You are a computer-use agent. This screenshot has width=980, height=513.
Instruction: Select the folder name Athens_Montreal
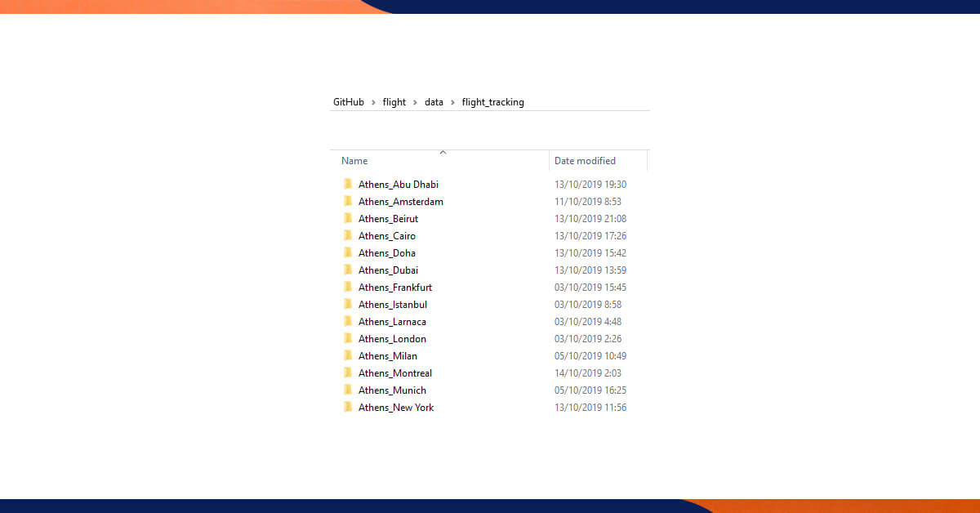click(395, 373)
